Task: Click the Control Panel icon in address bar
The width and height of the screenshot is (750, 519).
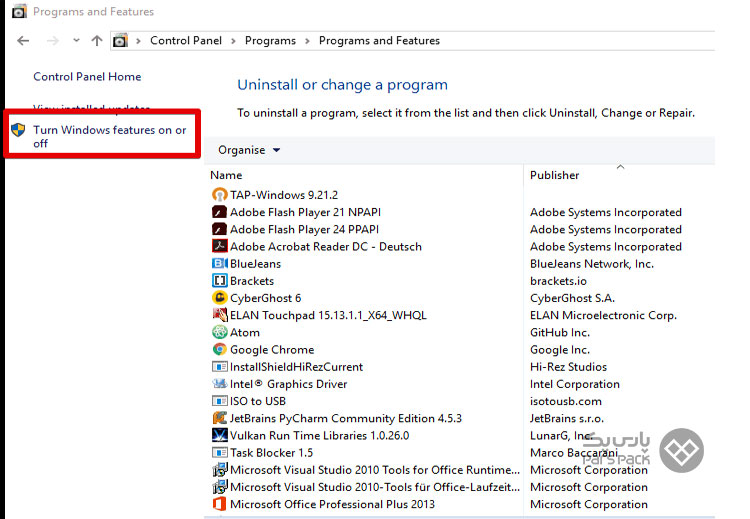Action: pos(120,41)
